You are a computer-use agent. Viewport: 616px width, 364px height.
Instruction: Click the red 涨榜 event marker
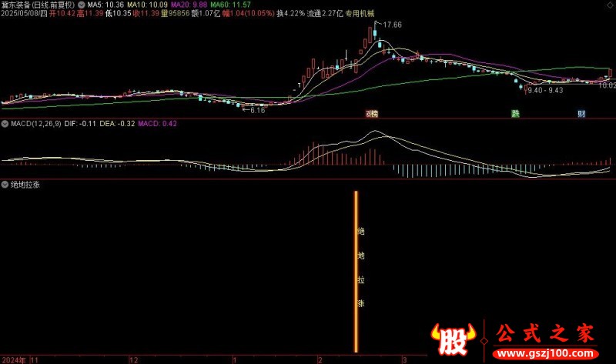[x=372, y=114]
